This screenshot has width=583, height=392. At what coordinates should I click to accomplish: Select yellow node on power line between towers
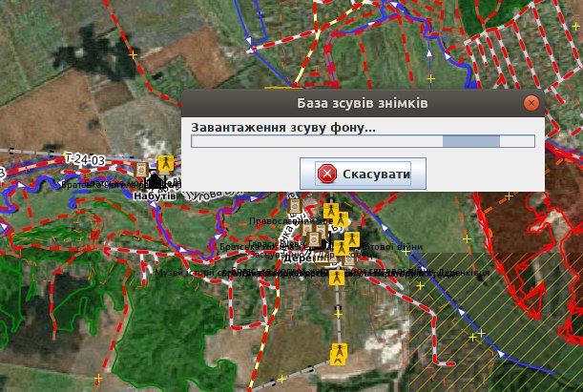pyautogui.click(x=338, y=315)
